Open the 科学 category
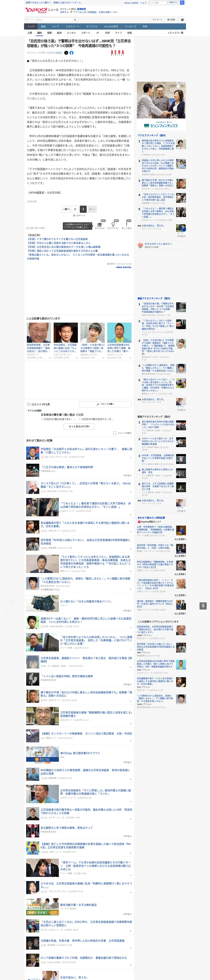 (107, 33)
